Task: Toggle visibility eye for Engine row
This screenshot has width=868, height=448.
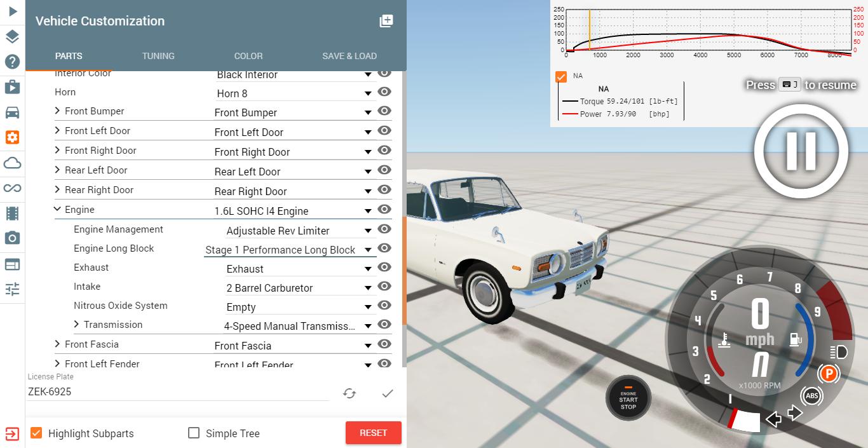Action: coord(384,210)
